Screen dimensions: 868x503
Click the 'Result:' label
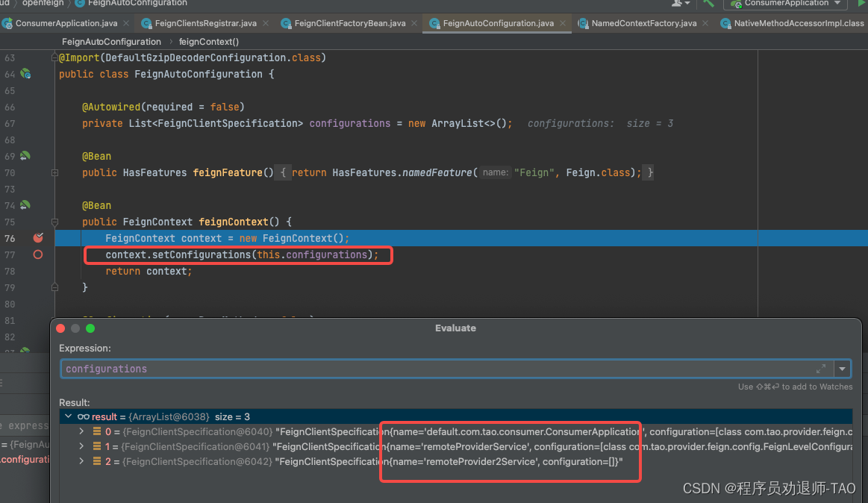click(74, 402)
